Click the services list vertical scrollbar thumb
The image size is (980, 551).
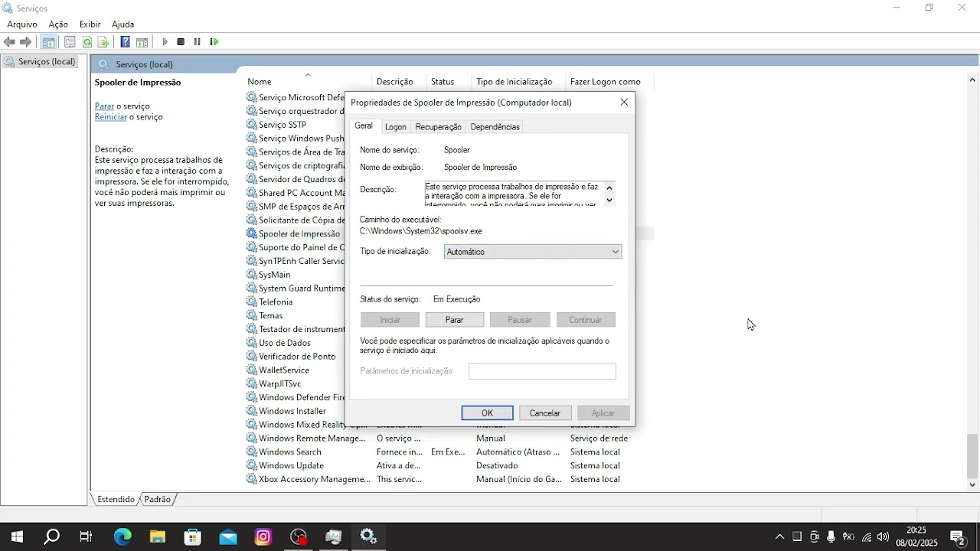[x=972, y=455]
